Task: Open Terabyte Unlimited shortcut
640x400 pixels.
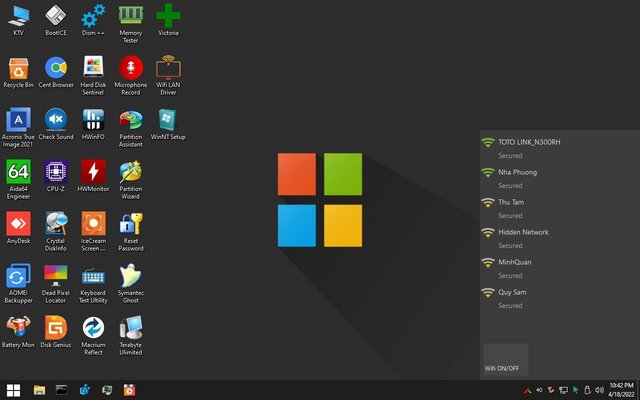Action: [x=131, y=336]
